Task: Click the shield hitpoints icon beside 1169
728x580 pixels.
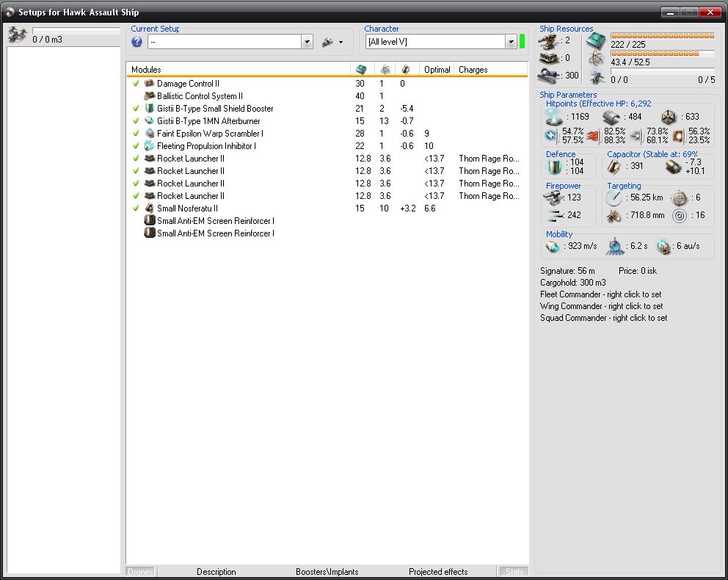Action: coord(553,117)
